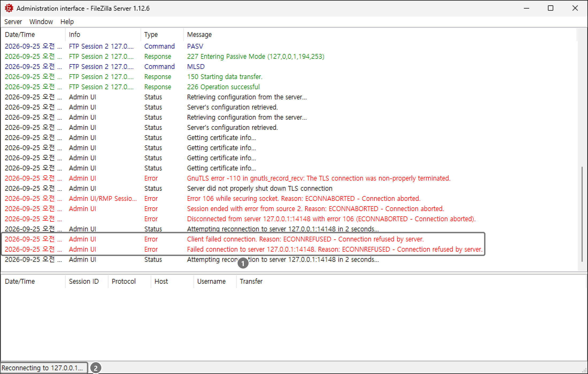Click the log Message column header
The image size is (588, 374).
click(380, 34)
